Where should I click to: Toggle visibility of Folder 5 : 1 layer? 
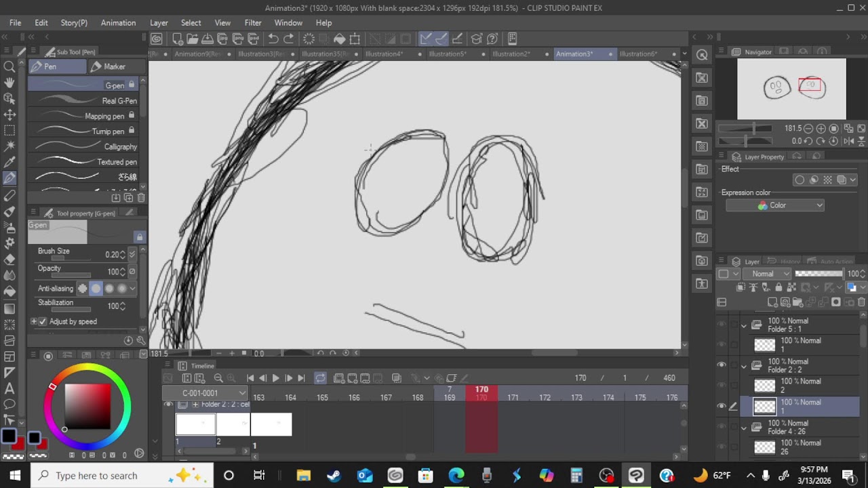pos(722,325)
